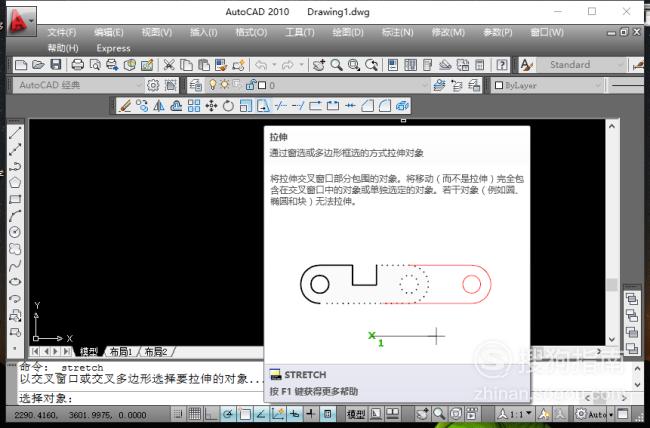Click the Zoom Window icon in Standard toolbar
Image resolution: width=650 pixels, height=428 pixels.
tap(354, 65)
